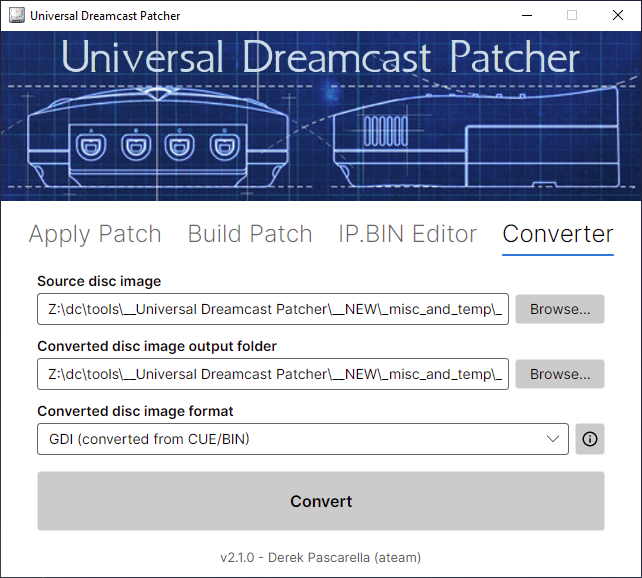The height and width of the screenshot is (578, 642).
Task: Click the 'Converted disc image format' label
Action: pos(135,411)
